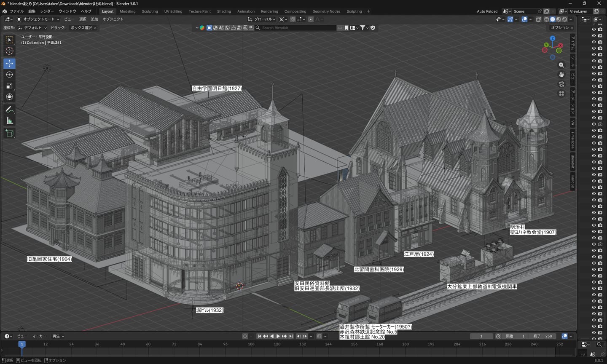The image size is (607, 364).
Task: Click the playhead marker at frame 1
Action: click(22, 344)
